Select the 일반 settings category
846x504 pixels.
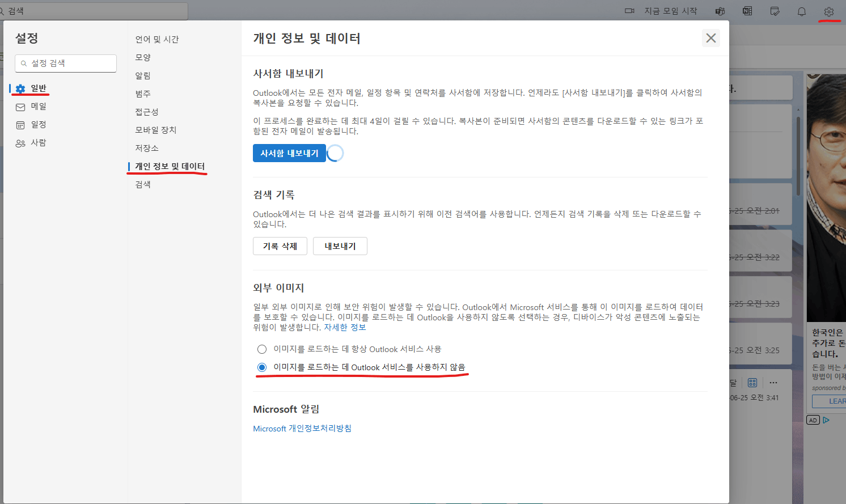tap(39, 88)
